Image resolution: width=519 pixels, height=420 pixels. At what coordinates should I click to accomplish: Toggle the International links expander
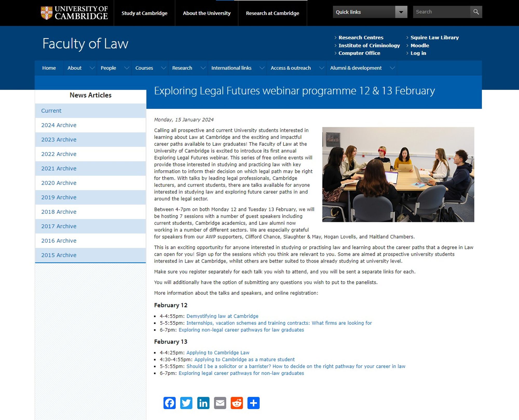(261, 68)
